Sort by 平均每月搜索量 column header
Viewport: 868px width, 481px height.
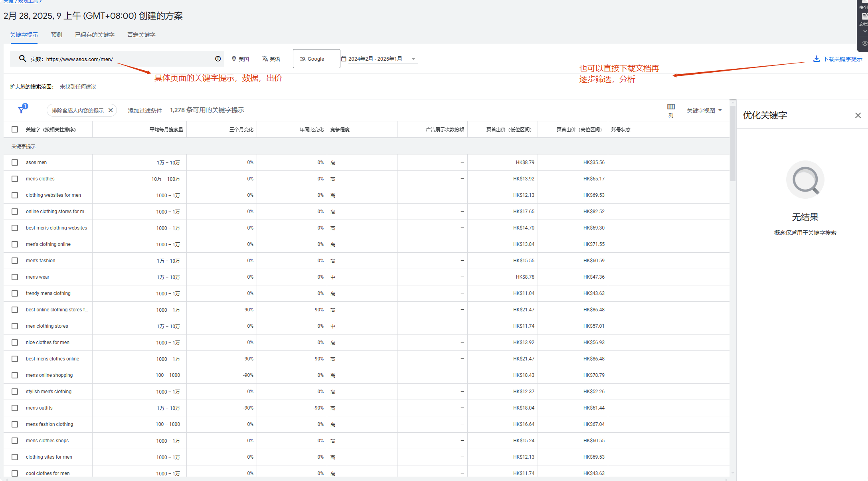point(166,130)
